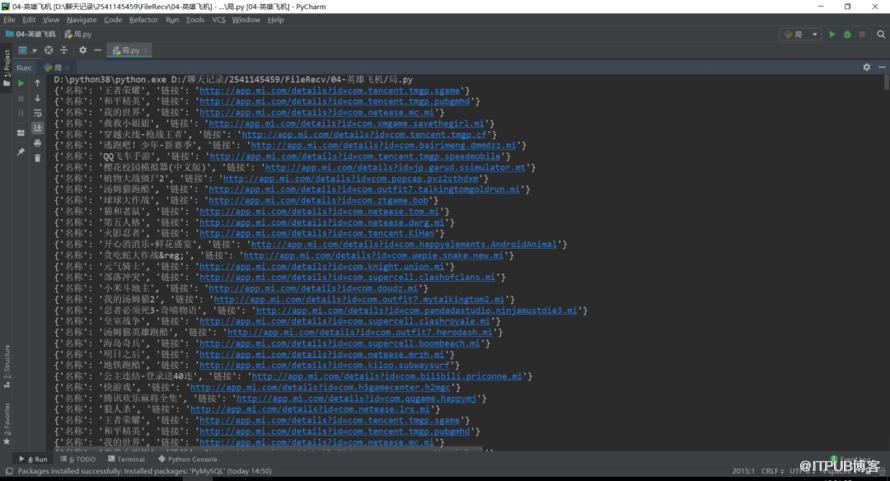Click Scroll from Source target icon
The image size is (890, 481).
tap(49, 51)
